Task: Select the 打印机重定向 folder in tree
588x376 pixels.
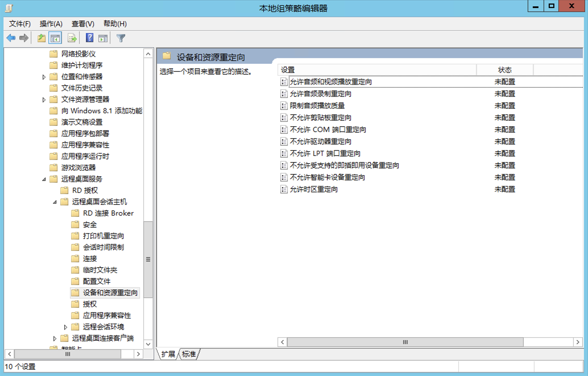Action: click(x=103, y=236)
